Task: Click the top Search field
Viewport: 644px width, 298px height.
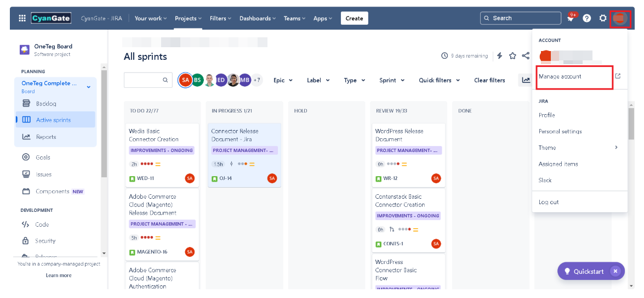Action: pyautogui.click(x=513, y=18)
